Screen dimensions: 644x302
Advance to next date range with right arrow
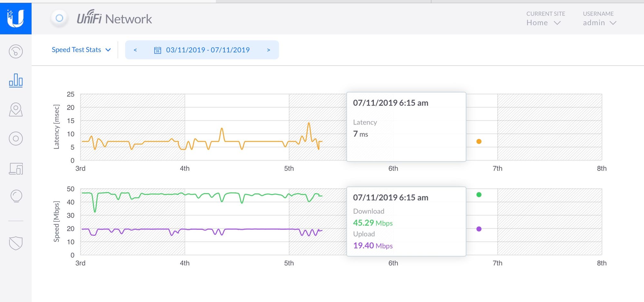tap(269, 50)
